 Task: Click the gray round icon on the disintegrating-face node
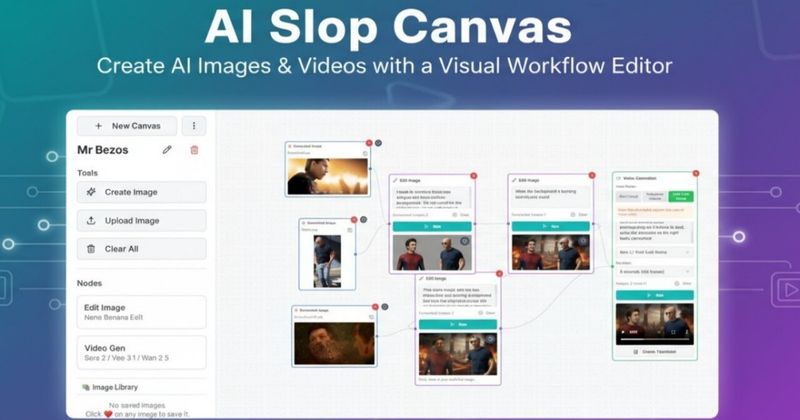click(385, 307)
